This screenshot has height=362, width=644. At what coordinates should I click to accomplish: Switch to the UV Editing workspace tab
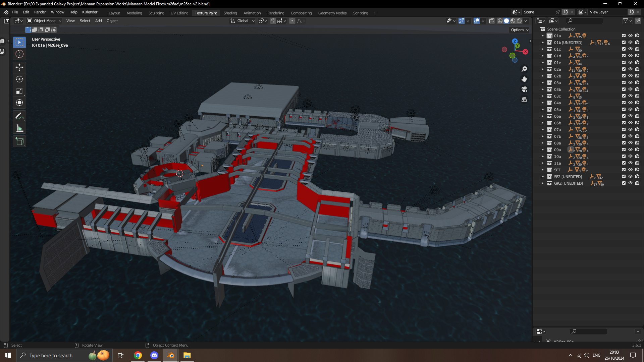(x=179, y=13)
